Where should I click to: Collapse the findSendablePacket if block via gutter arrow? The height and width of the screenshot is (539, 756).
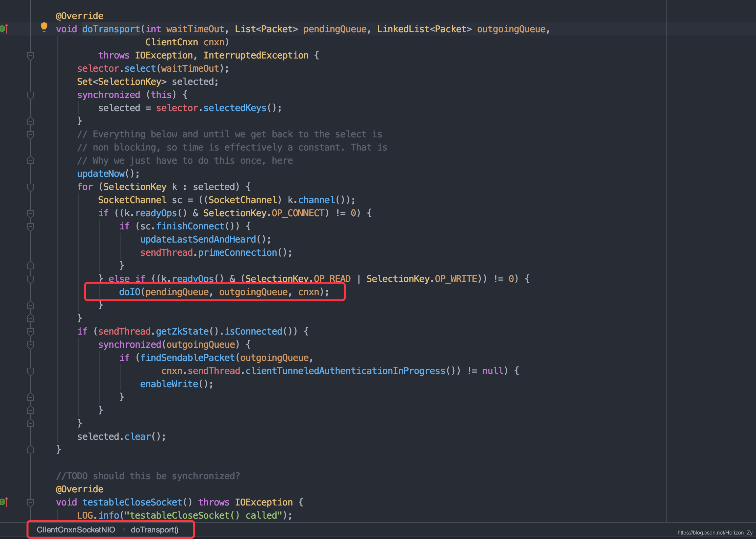click(30, 371)
